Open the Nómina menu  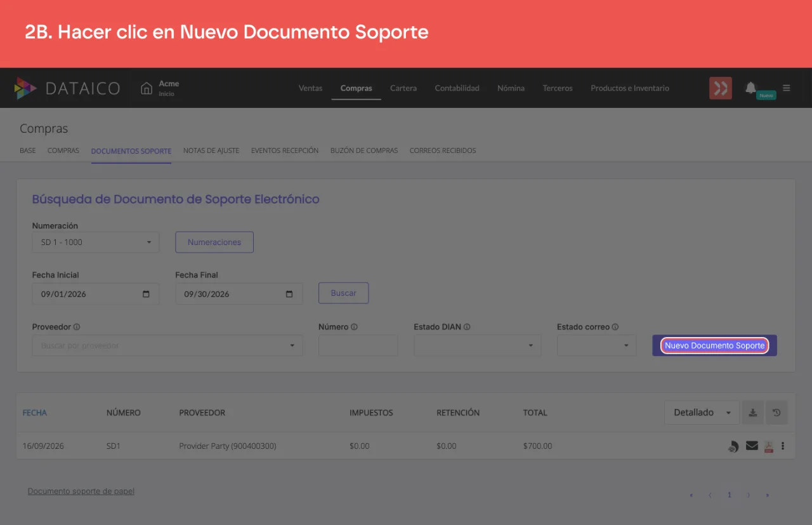point(511,88)
